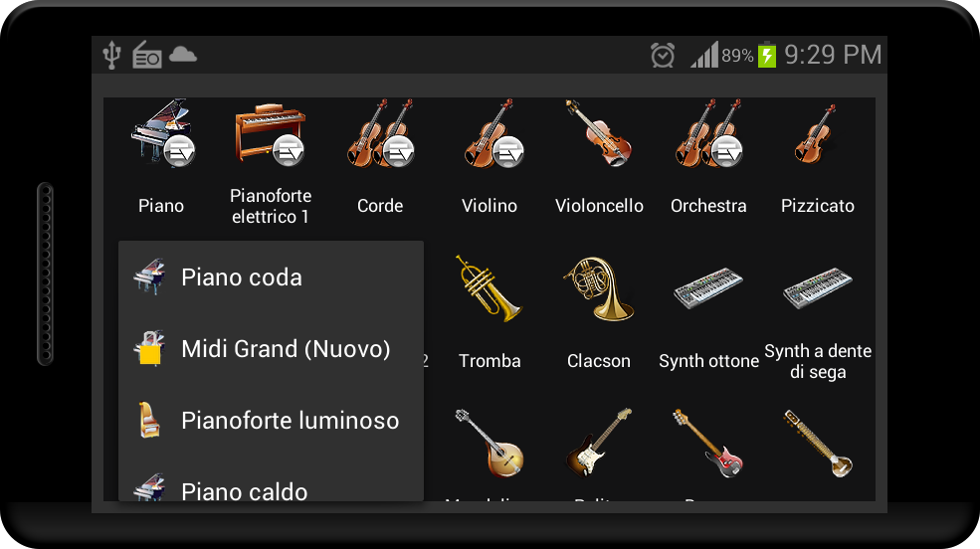980x549 pixels.
Task: Select Piano caldo option in popup
Action: tap(271, 483)
